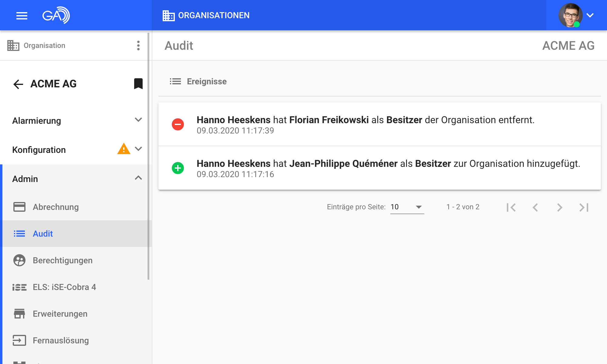Image resolution: width=607 pixels, height=364 pixels.
Task: Jump to last page of events
Action: tap(584, 207)
